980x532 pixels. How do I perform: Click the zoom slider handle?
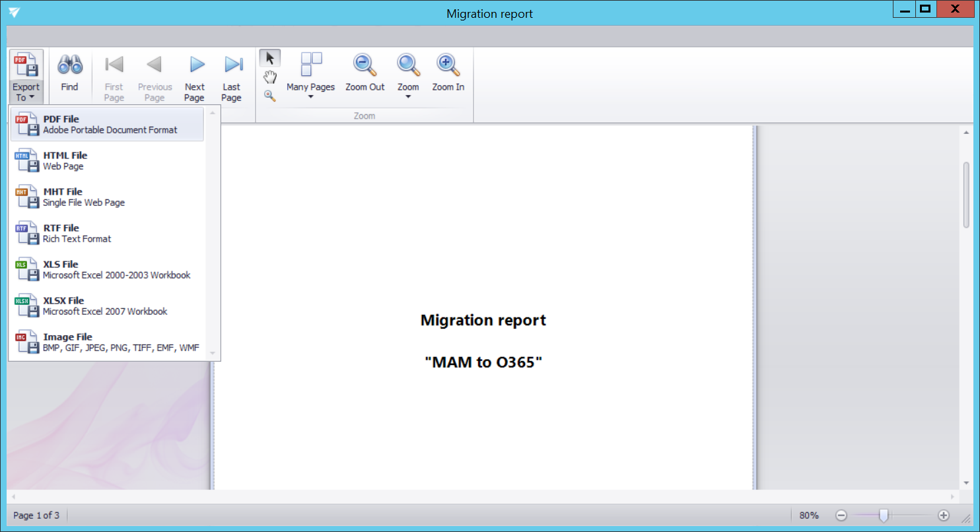pos(884,515)
